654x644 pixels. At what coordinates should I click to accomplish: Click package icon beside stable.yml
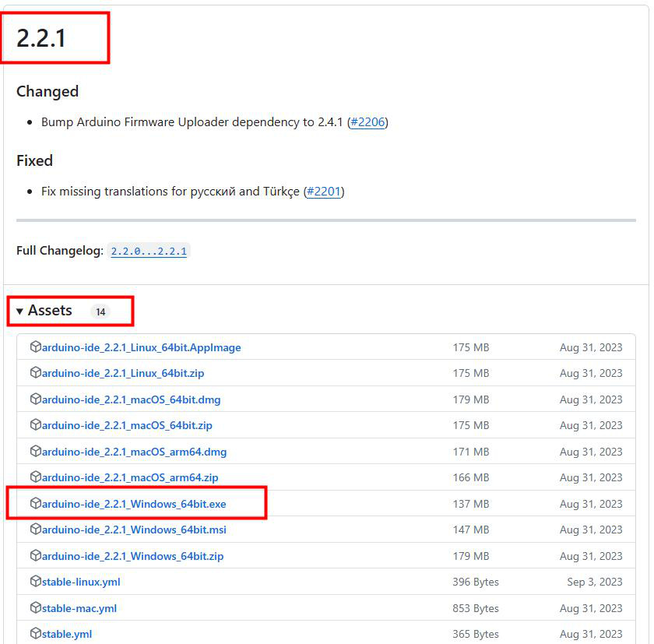pos(36,633)
